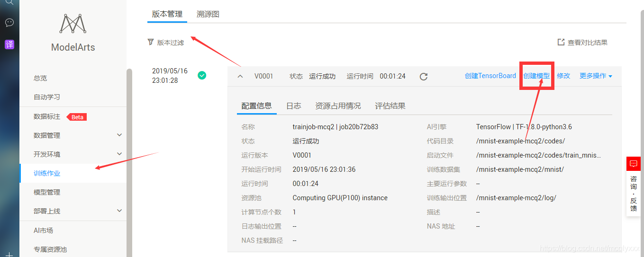The image size is (644, 257).
Task: Click the 修改 link
Action: [x=563, y=76]
